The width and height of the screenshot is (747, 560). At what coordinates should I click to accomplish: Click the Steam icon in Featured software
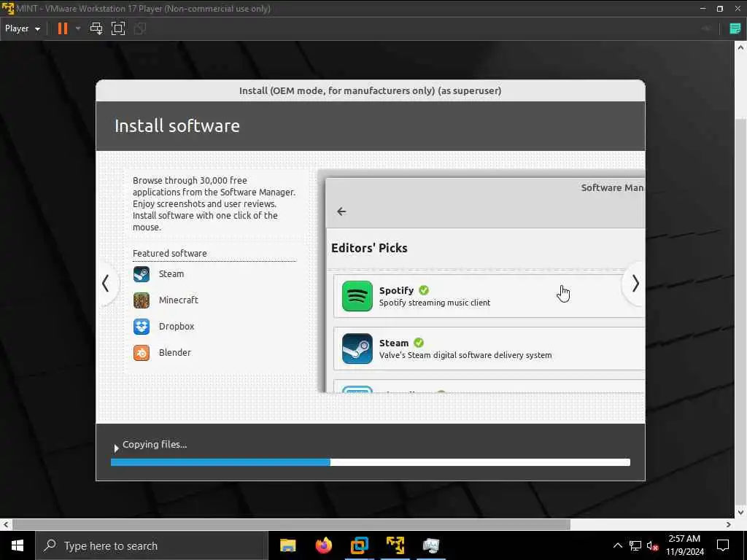click(x=142, y=274)
